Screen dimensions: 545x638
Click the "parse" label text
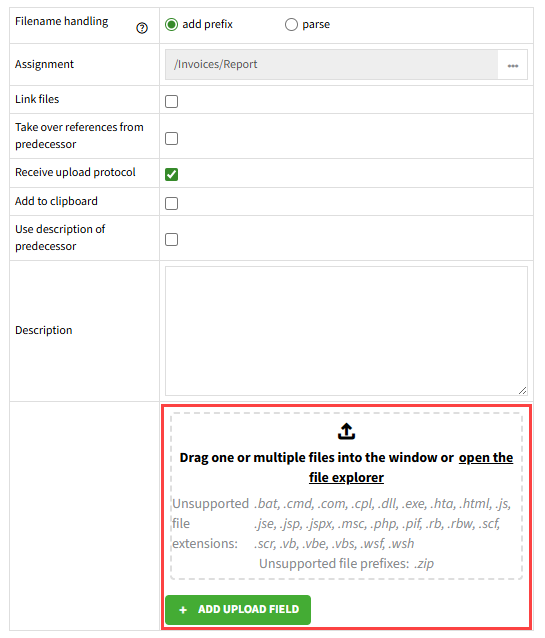tap(316, 24)
